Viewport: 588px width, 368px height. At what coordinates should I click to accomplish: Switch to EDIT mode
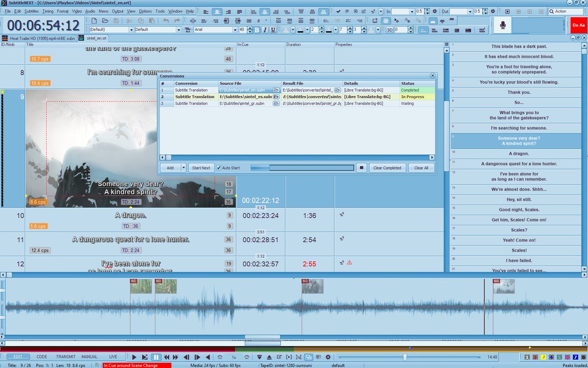point(18,357)
